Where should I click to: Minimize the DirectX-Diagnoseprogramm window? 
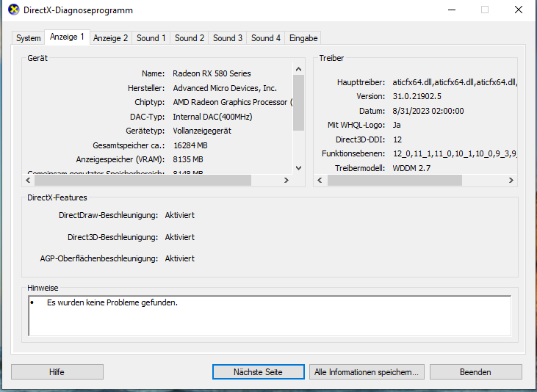pyautogui.click(x=452, y=10)
